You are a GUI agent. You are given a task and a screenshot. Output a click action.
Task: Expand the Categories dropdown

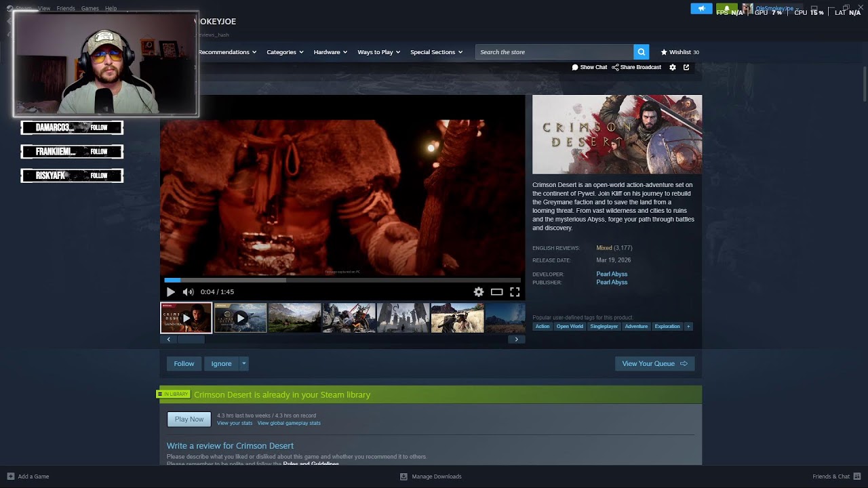coord(285,52)
